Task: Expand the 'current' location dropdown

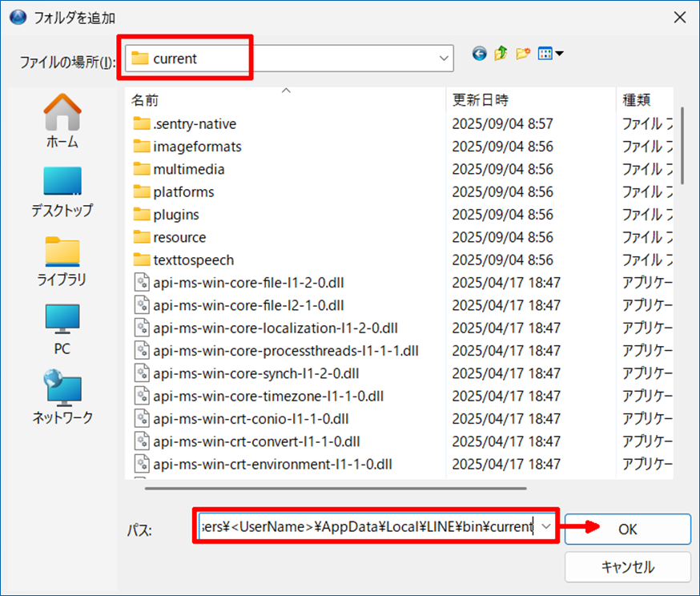Action: 444,58
